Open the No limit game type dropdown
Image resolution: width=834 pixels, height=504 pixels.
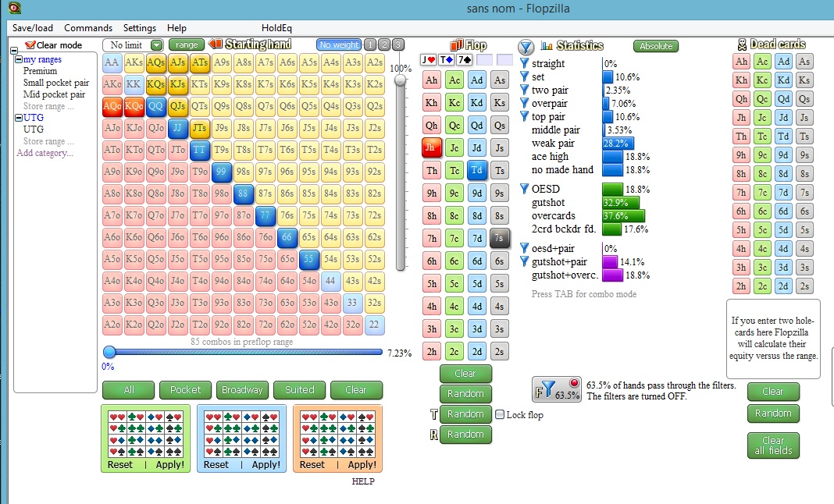coord(156,45)
